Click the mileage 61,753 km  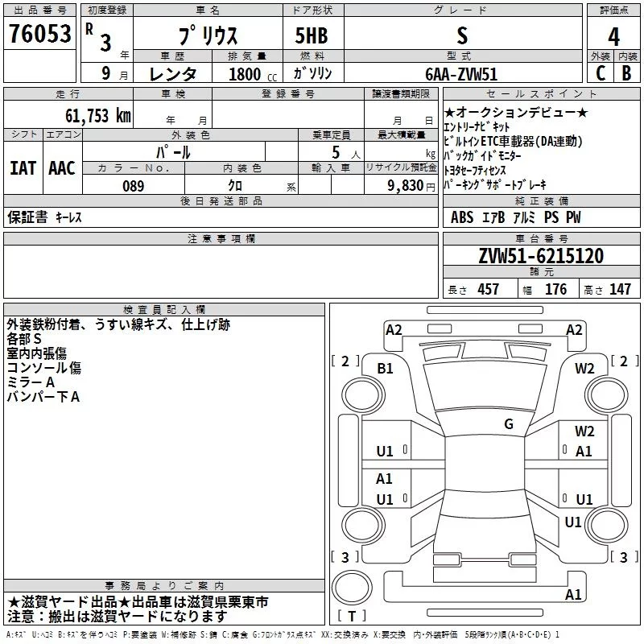point(98,115)
